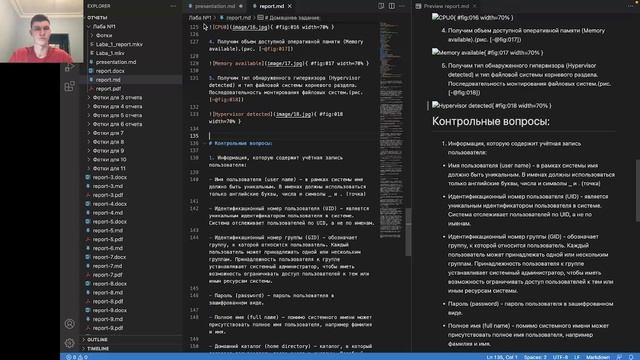Fold the Контрольные вопросы heading in the gutter
Screen dimensions: 640x360
pos(204,143)
